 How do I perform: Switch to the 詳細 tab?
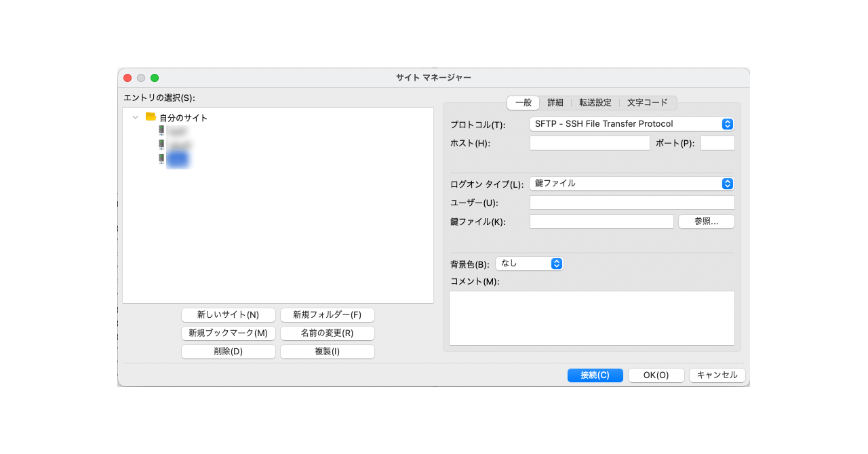[x=555, y=103]
